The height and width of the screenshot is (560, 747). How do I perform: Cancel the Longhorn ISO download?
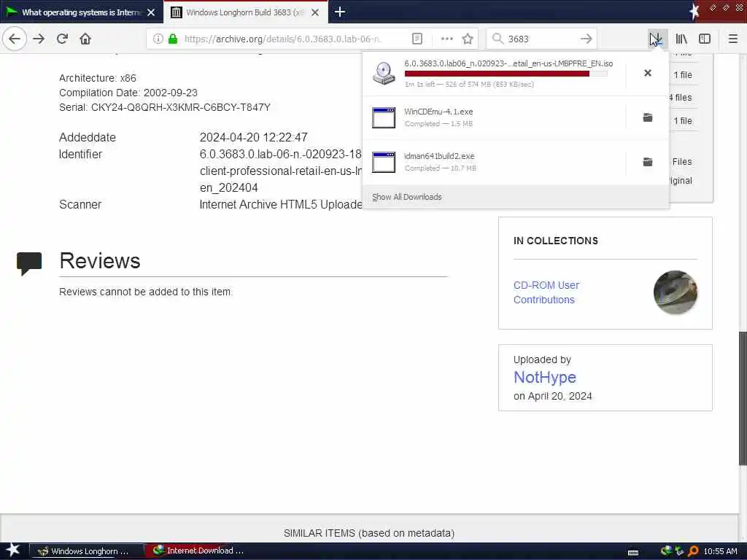click(x=648, y=73)
